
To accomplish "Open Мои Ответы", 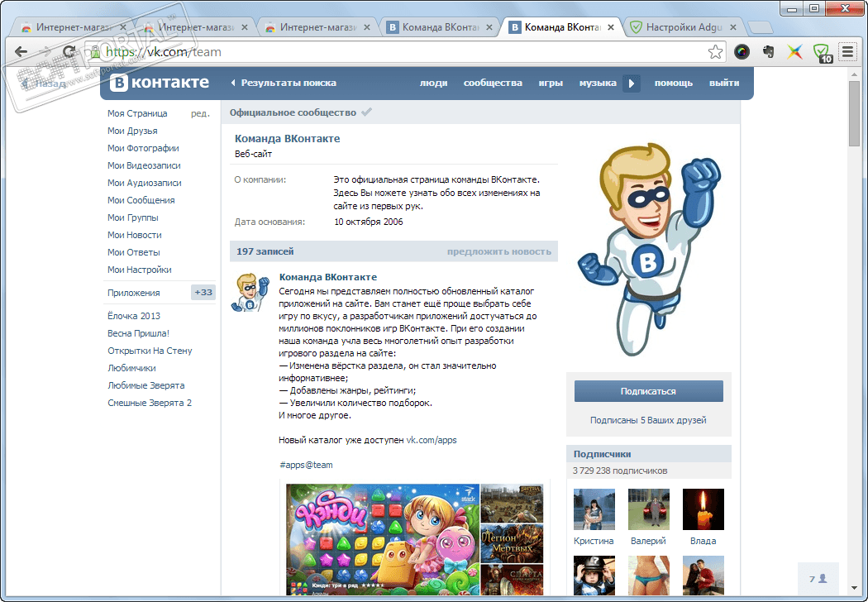I will click(x=133, y=252).
